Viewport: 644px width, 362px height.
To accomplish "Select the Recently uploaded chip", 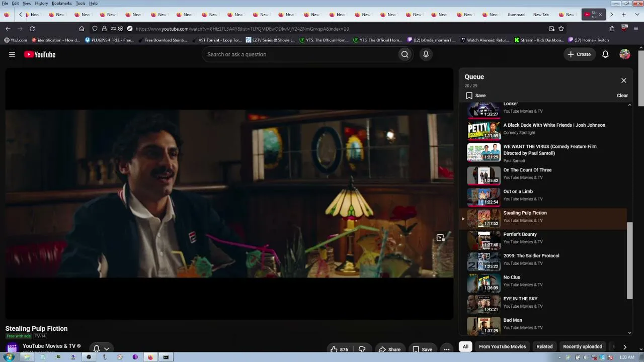I will pos(582,346).
